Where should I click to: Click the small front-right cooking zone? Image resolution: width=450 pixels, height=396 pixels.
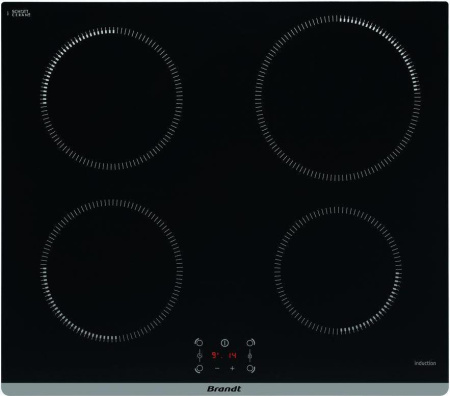pos(338,271)
